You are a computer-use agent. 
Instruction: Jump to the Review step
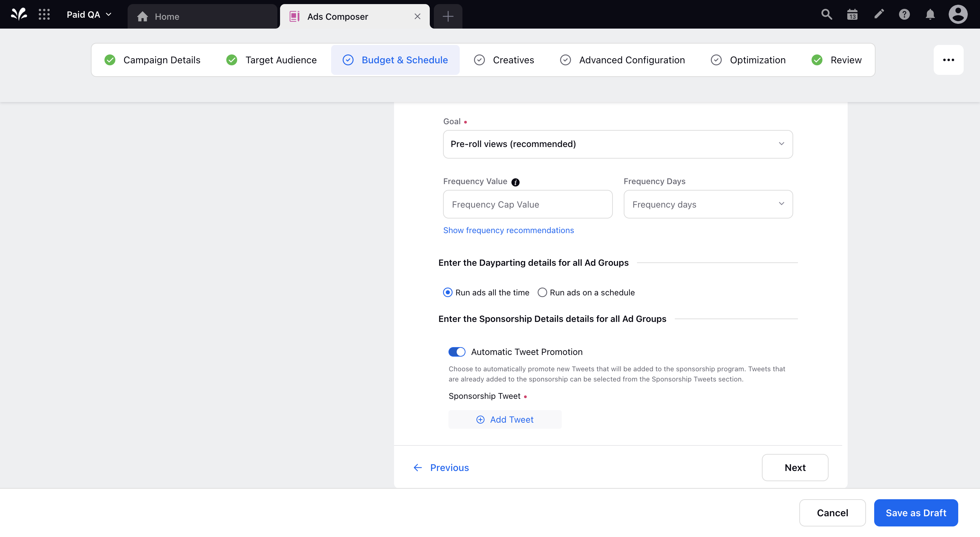point(836,60)
